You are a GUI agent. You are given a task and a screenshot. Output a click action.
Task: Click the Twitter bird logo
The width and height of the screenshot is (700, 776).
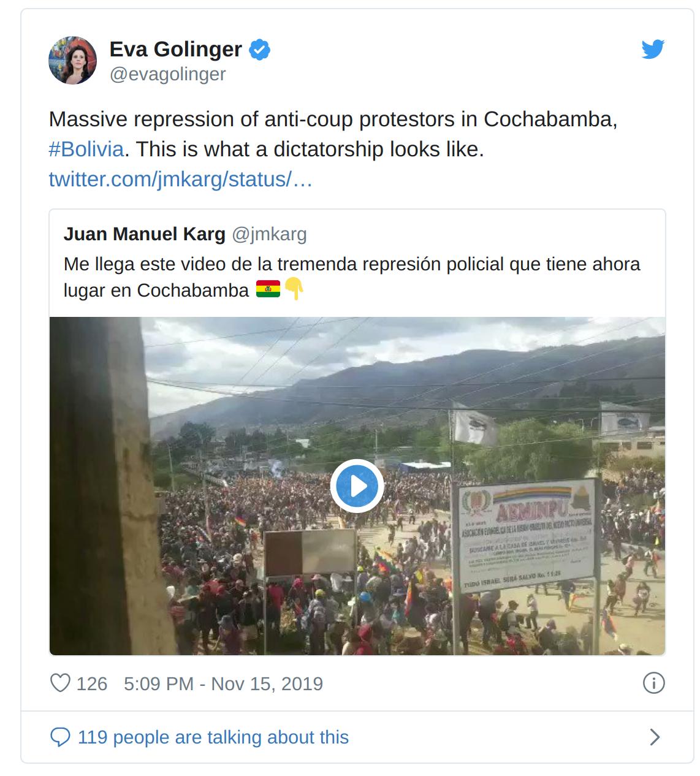[x=653, y=49]
